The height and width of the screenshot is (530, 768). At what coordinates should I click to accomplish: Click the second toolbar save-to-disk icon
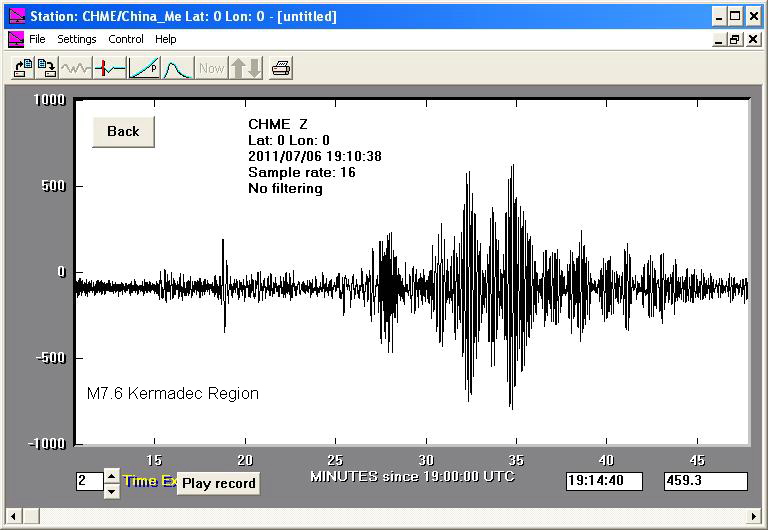[x=46, y=68]
